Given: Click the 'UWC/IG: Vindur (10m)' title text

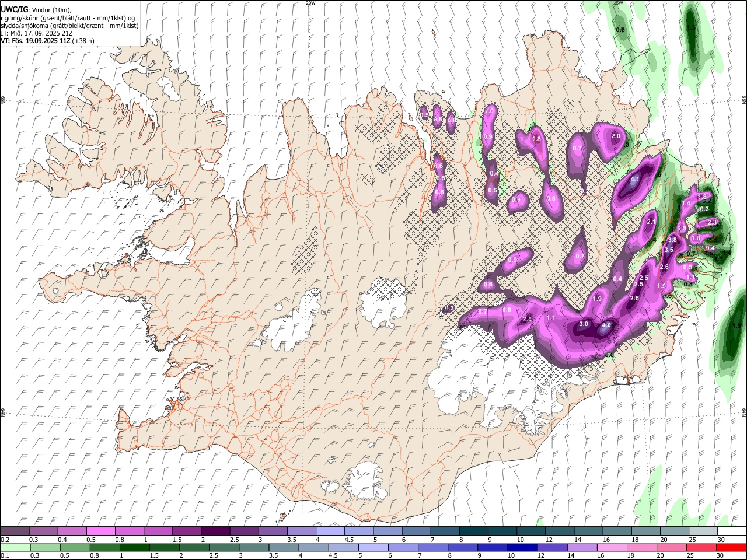Looking at the screenshot, I should [36, 9].
